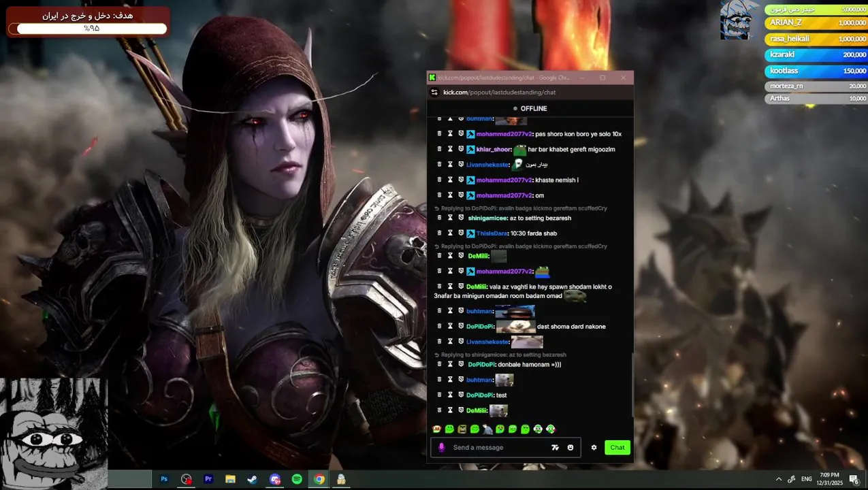Hourglass timeout icon on shinigamicee's message
868x490 pixels.
pos(450,218)
